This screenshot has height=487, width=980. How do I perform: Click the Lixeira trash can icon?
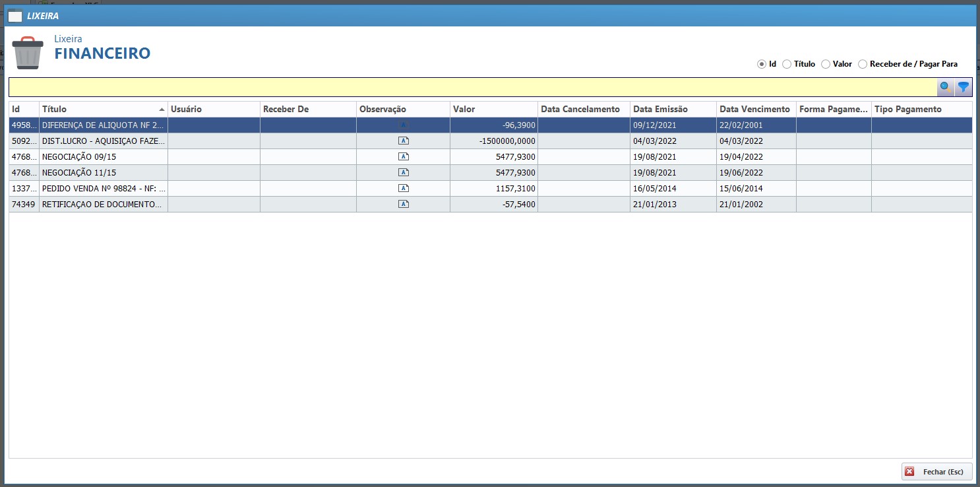tap(28, 53)
